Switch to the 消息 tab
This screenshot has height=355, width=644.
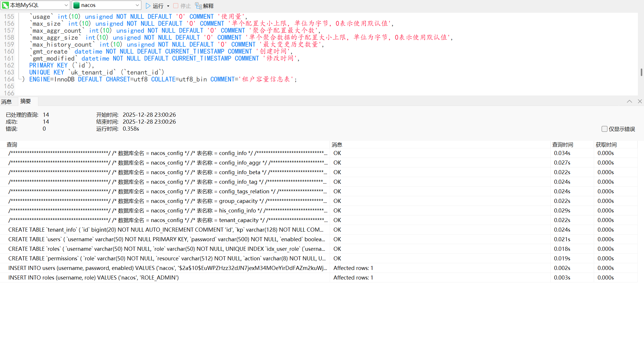[6, 102]
